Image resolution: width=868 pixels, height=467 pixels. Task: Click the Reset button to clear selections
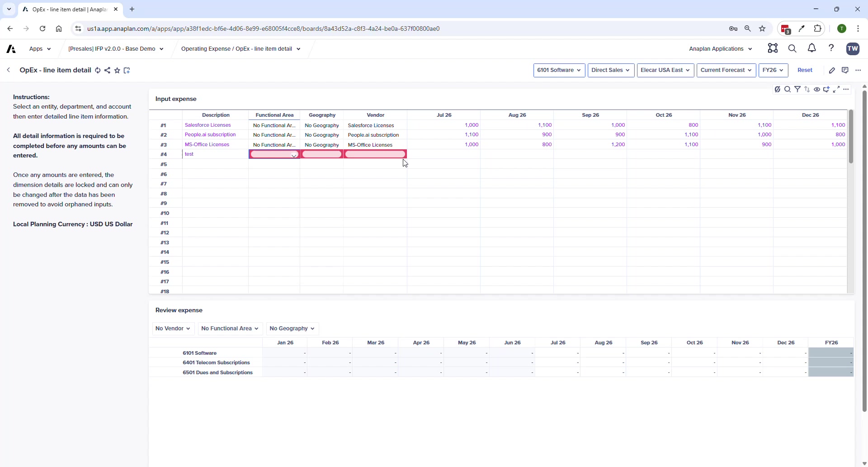[x=805, y=70]
